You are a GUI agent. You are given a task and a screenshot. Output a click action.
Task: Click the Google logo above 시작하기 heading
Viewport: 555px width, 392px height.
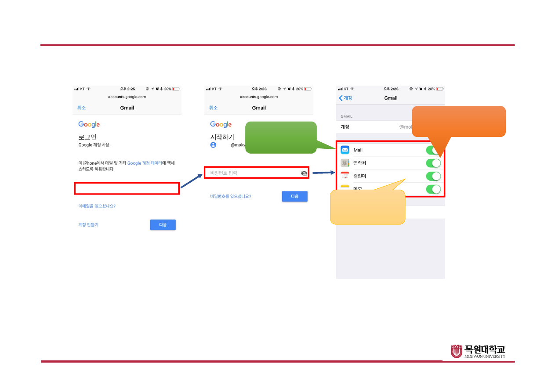(221, 125)
